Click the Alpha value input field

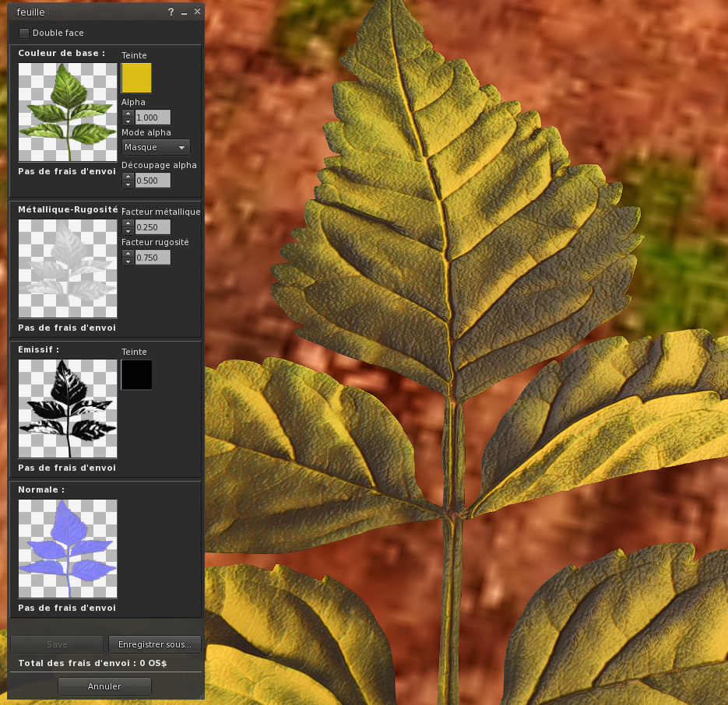coord(153,117)
